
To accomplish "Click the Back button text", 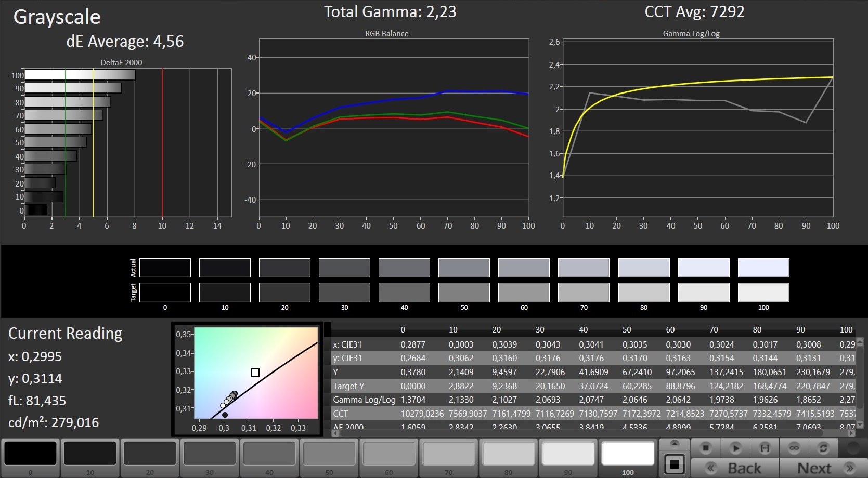I will [x=744, y=468].
